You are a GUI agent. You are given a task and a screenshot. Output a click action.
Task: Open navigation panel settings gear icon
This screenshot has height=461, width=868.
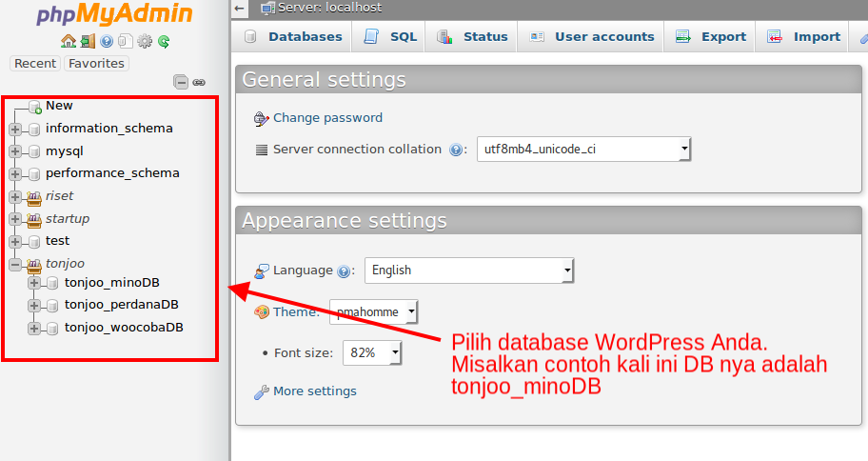[145, 41]
